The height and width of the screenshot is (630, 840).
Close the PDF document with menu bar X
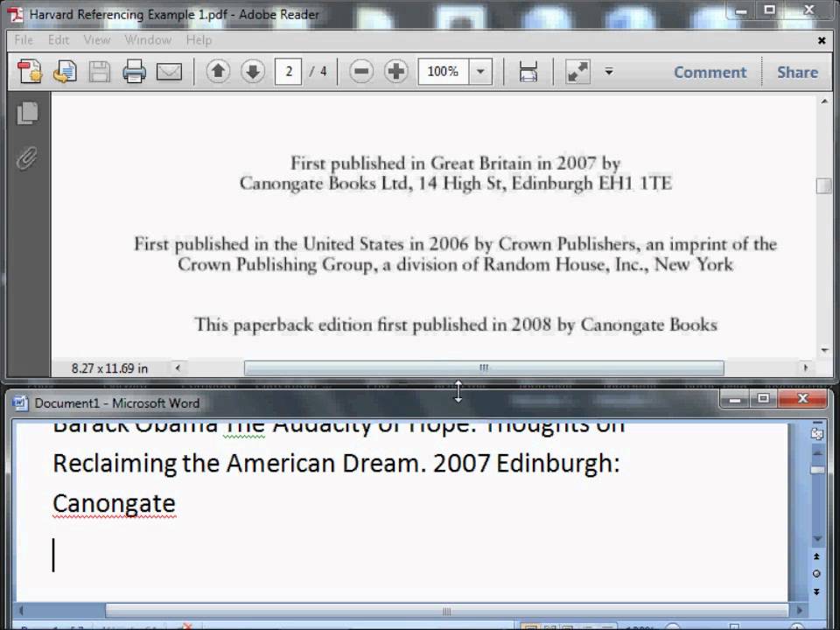(x=822, y=40)
